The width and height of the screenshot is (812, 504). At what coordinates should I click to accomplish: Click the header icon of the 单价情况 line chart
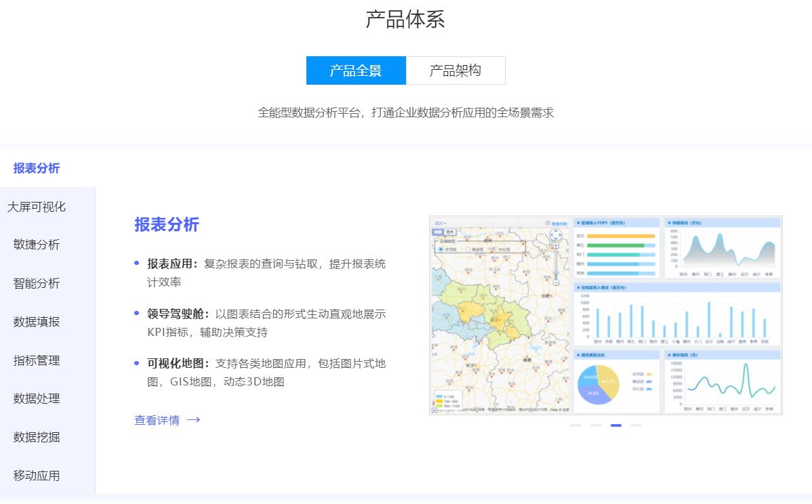point(668,354)
